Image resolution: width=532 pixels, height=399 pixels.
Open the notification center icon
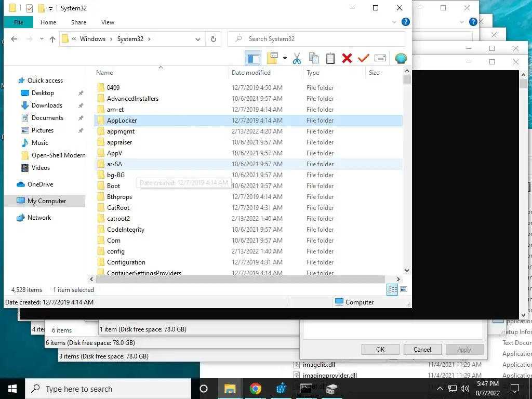[515, 389]
